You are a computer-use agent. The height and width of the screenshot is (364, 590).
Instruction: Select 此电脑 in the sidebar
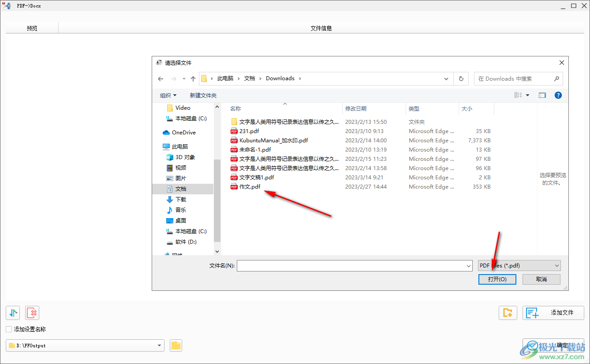click(175, 146)
